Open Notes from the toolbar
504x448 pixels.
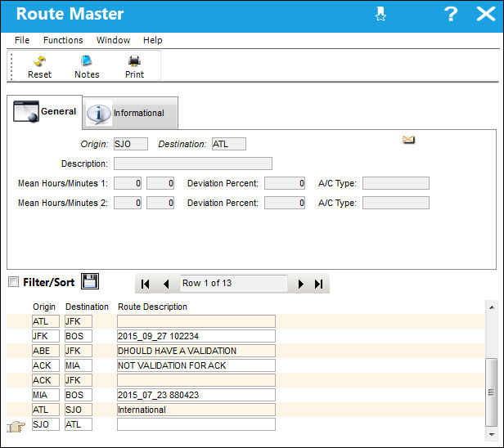pyautogui.click(x=87, y=67)
